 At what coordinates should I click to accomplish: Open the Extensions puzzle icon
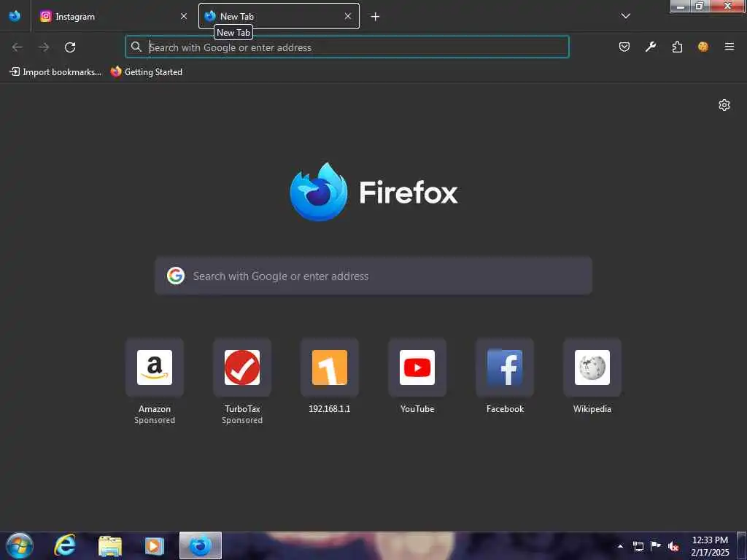click(x=677, y=47)
